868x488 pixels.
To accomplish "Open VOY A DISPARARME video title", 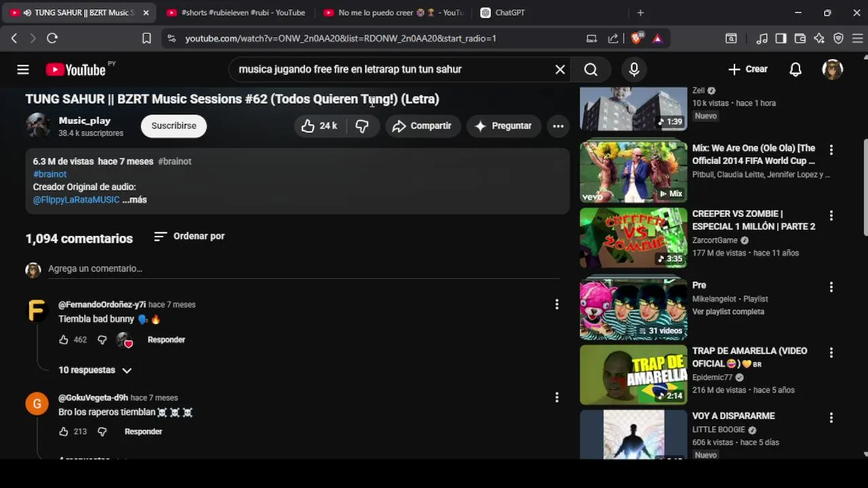I will click(x=734, y=416).
